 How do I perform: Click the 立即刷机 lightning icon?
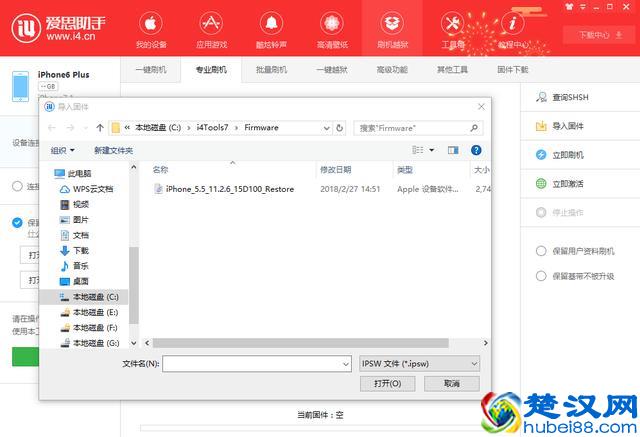pyautogui.click(x=541, y=155)
